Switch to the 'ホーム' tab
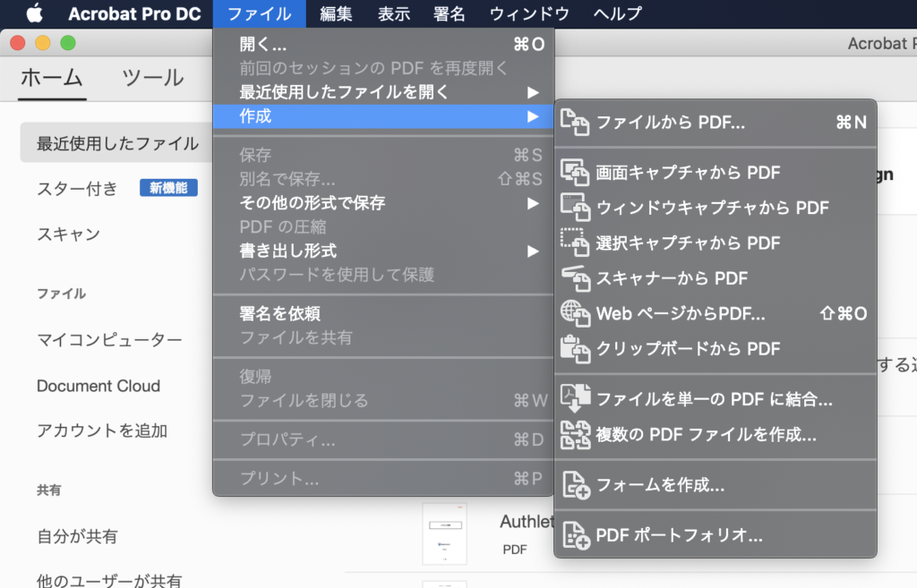 coord(52,78)
